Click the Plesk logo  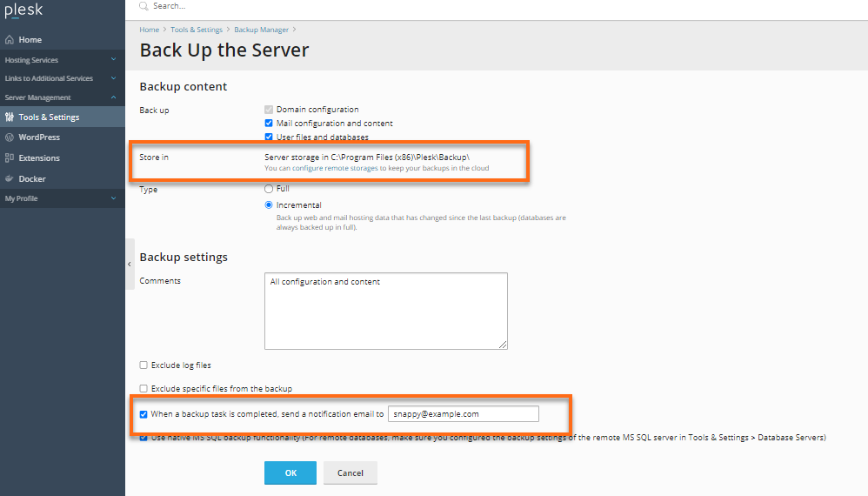click(23, 10)
